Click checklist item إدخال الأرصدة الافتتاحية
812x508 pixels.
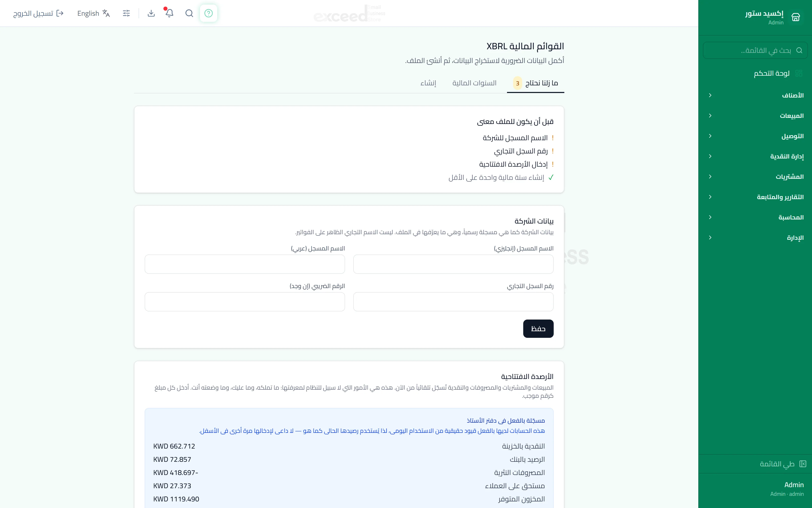coord(513,164)
